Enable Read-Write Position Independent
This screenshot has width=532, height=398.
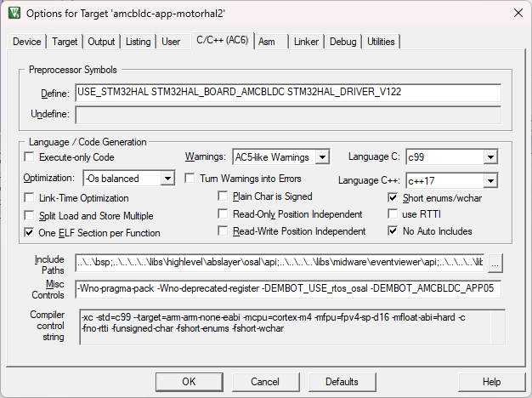[x=223, y=231]
